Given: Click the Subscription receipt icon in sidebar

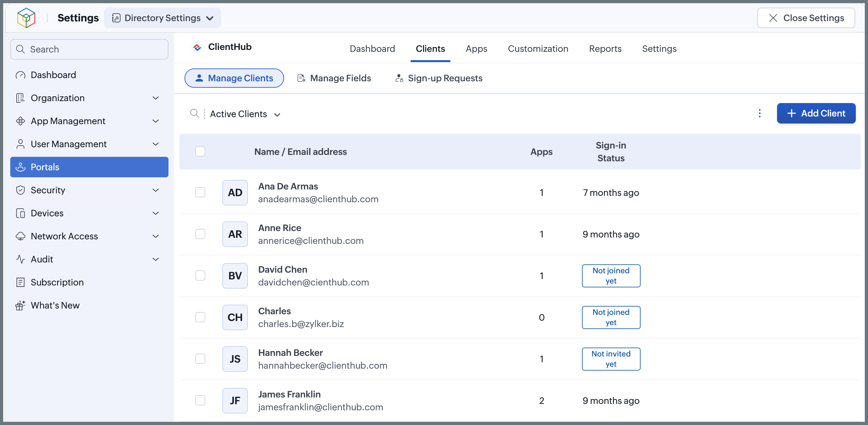Looking at the screenshot, I should click(x=20, y=282).
